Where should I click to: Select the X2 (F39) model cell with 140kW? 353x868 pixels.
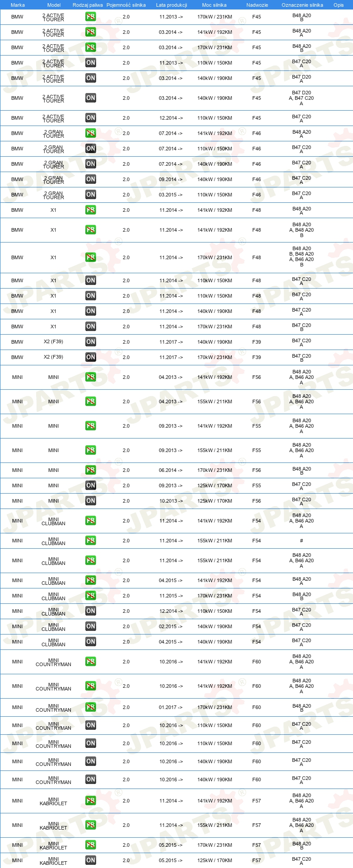pos(53,342)
